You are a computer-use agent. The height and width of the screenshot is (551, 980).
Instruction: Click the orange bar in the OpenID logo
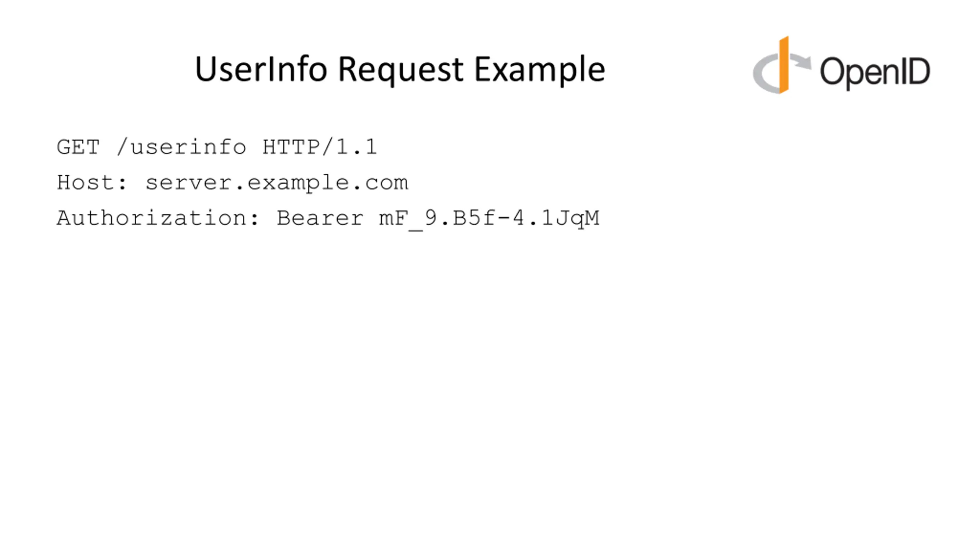[x=784, y=65]
